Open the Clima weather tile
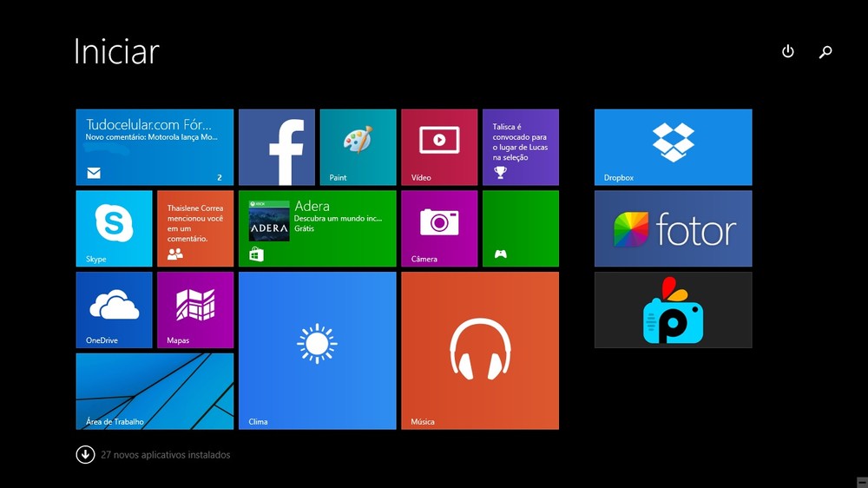The image size is (868, 488). [x=317, y=351]
